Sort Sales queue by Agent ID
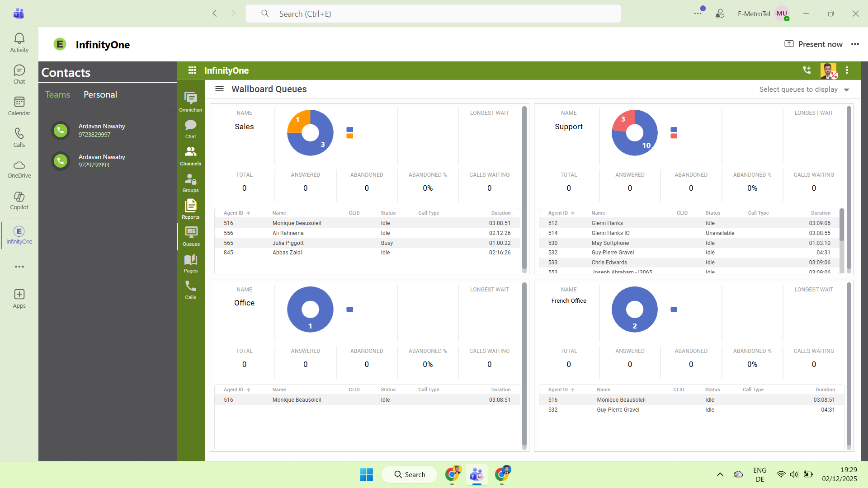The height and width of the screenshot is (488, 868). coord(237,213)
